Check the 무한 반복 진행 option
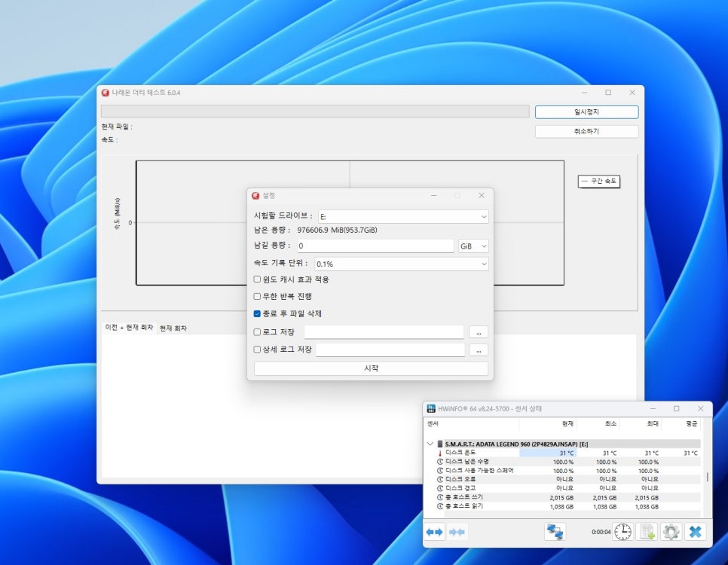This screenshot has width=728, height=565. coord(258,297)
